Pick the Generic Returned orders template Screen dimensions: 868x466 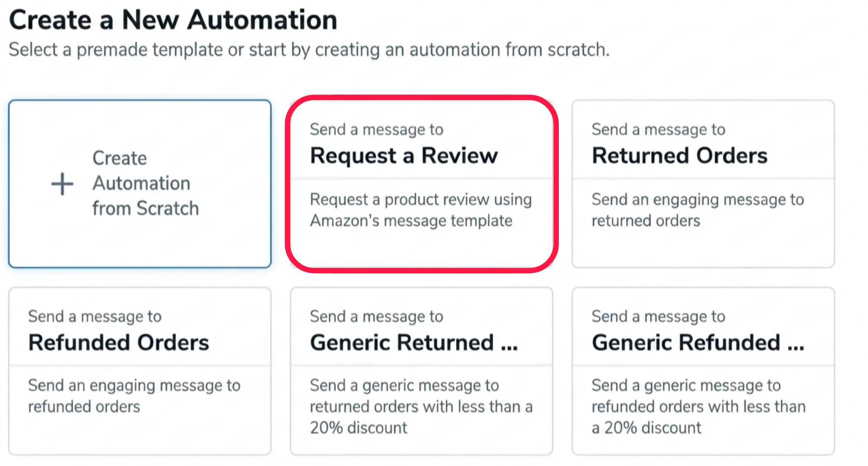[x=421, y=371]
